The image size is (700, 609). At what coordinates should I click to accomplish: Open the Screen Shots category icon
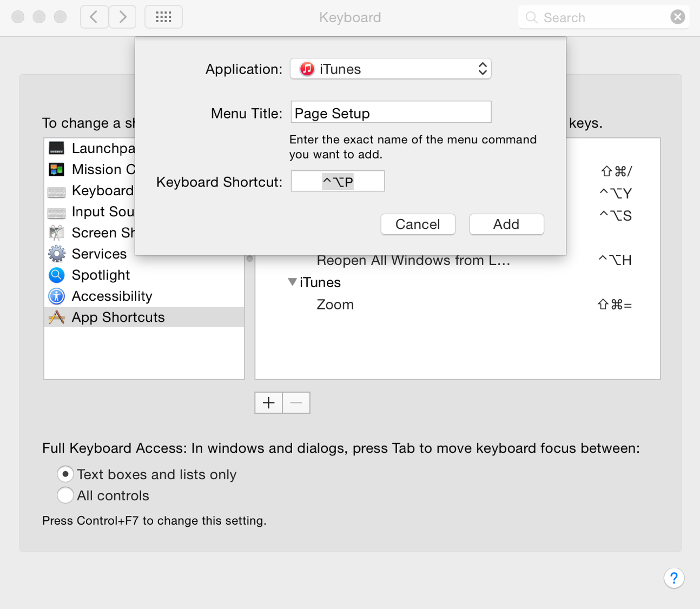(56, 233)
